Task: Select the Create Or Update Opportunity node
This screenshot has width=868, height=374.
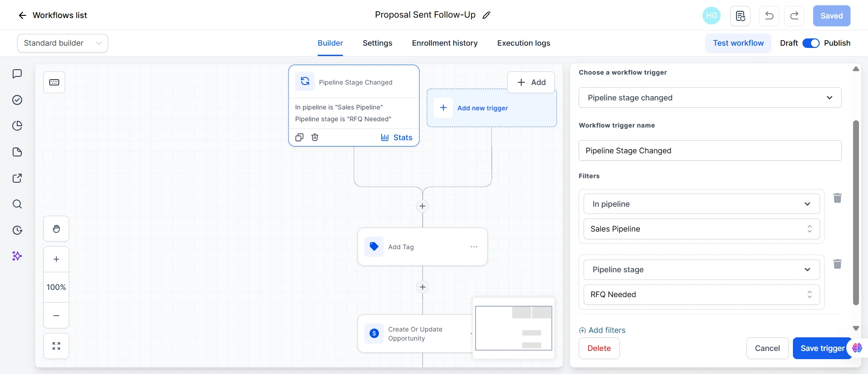Action: [x=415, y=334]
